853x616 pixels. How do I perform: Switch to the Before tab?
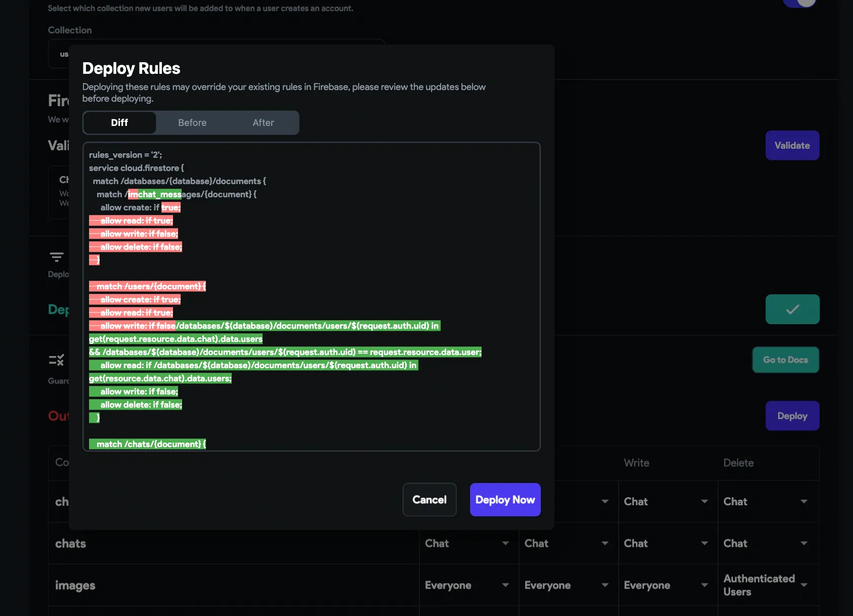click(192, 123)
